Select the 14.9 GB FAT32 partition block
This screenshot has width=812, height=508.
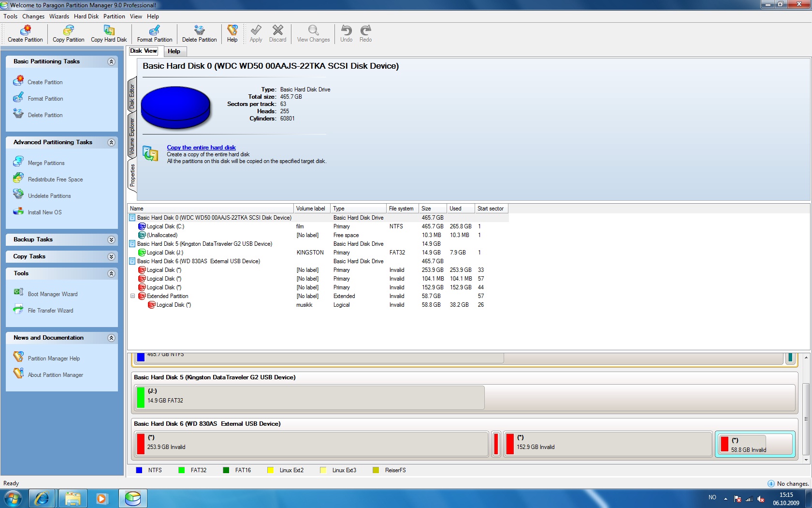pos(309,397)
